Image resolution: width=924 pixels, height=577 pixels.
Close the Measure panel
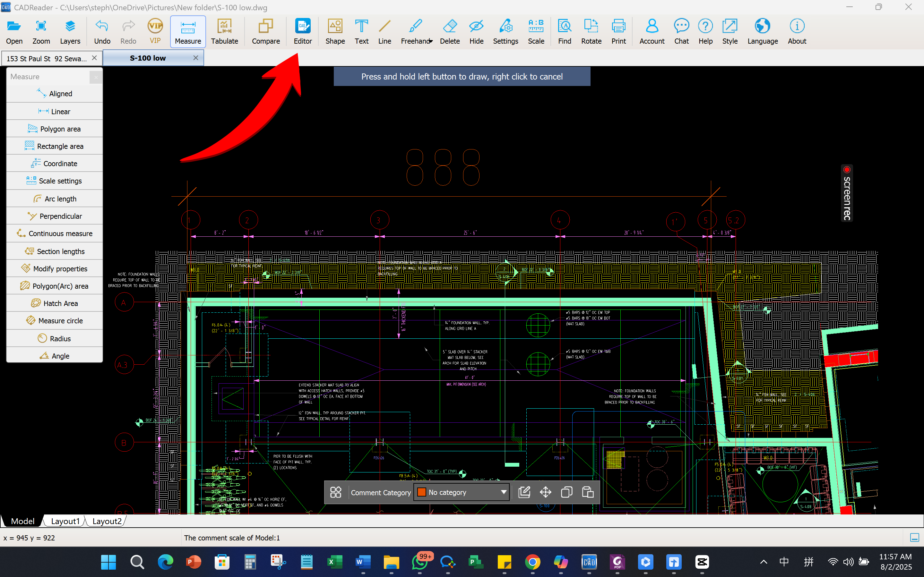(96, 78)
